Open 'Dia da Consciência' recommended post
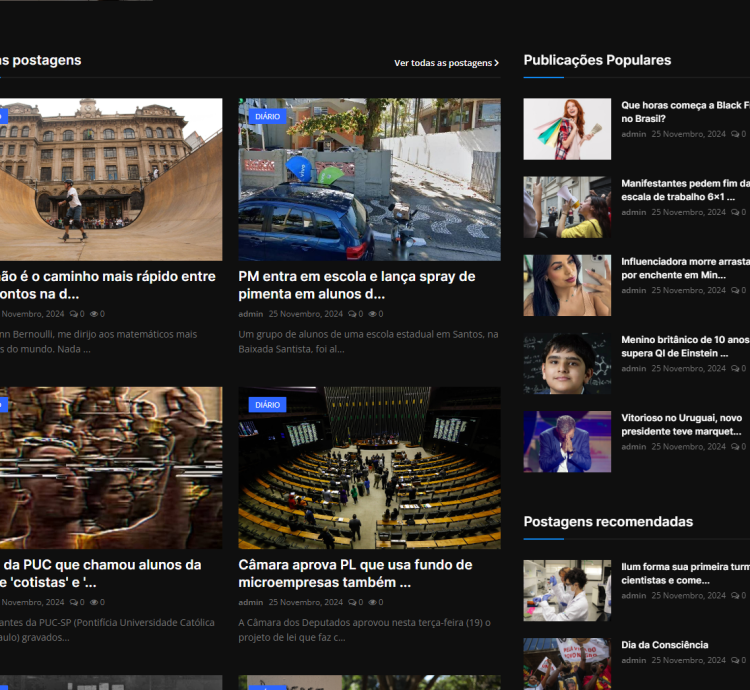 pos(664,645)
